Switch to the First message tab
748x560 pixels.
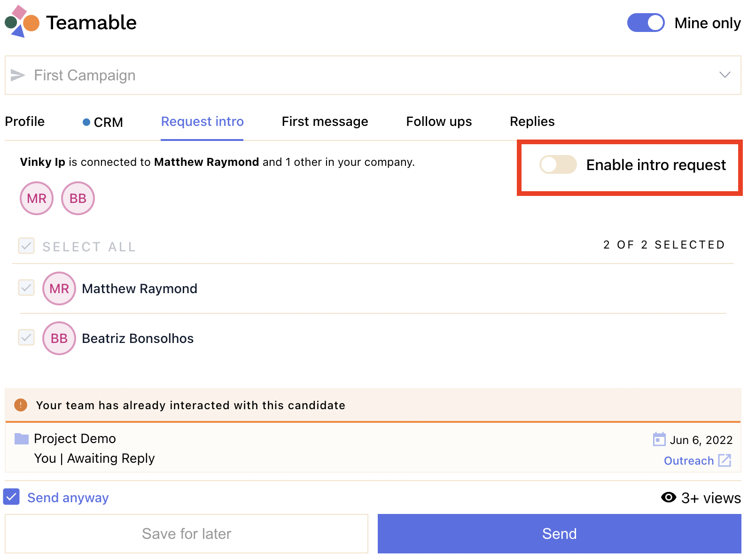325,122
